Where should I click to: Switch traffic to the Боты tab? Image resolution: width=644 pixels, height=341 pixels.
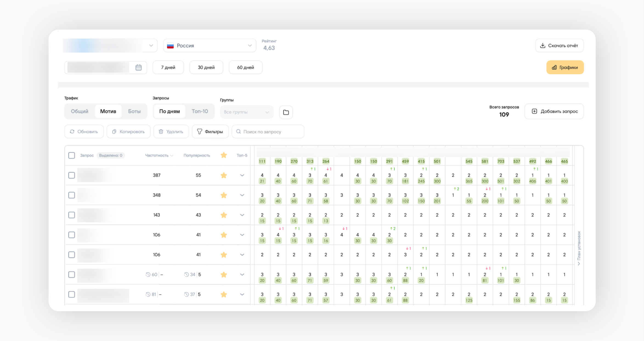(x=134, y=111)
